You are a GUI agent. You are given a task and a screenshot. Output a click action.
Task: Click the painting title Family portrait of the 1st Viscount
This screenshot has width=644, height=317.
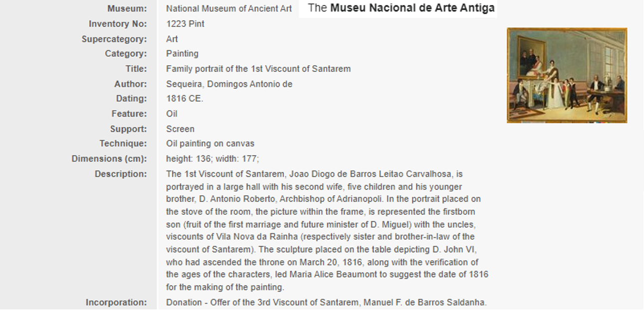tap(258, 69)
